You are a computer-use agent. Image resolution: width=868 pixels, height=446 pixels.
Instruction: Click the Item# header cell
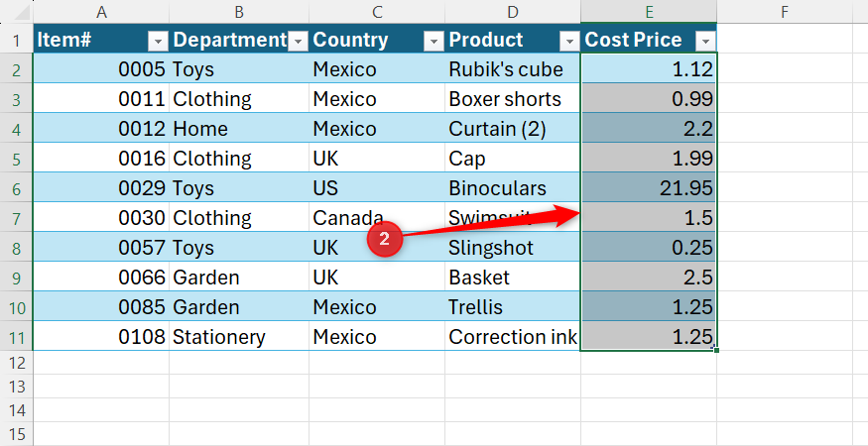point(101,39)
